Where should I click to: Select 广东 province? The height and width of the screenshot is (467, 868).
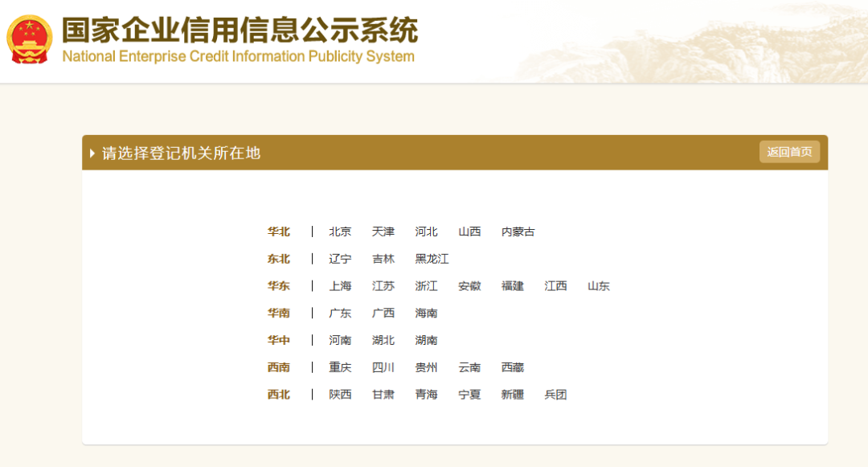(340, 313)
